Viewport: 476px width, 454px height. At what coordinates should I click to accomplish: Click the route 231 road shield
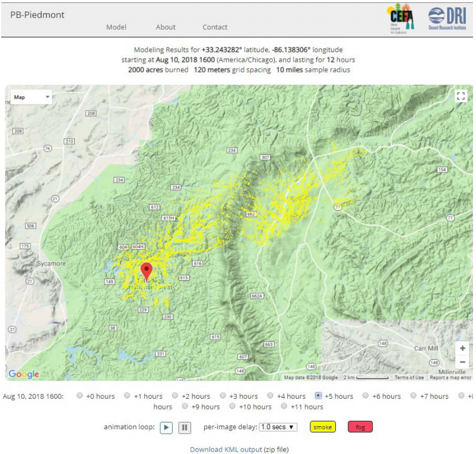tap(161, 354)
